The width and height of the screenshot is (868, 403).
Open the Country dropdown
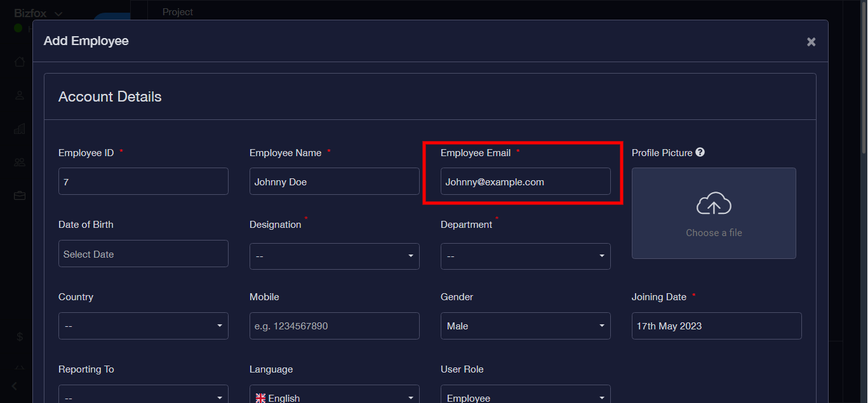143,326
